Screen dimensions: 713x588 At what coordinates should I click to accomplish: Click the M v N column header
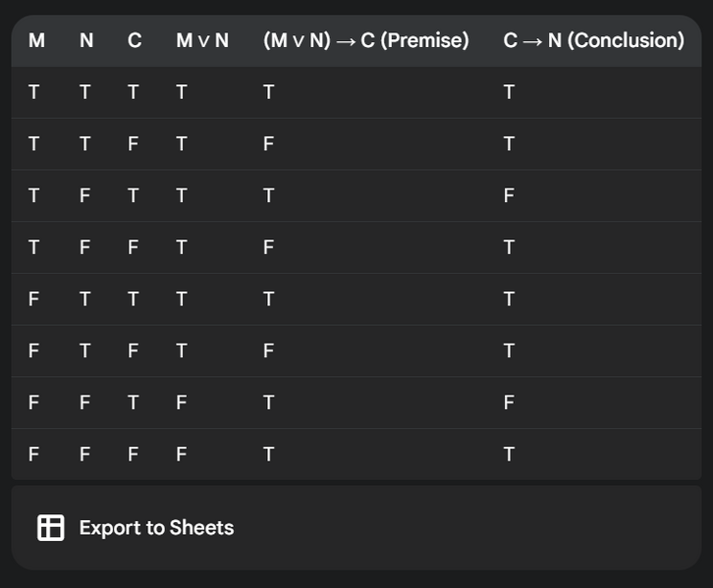pyautogui.click(x=202, y=40)
